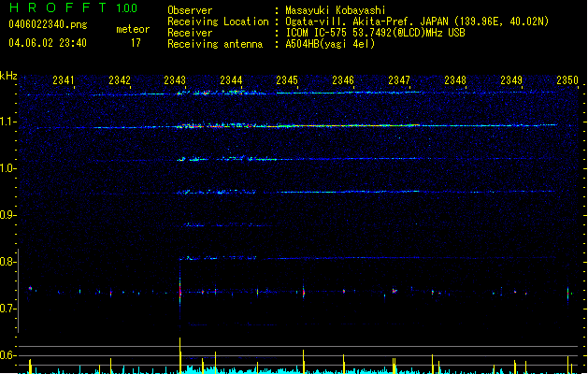
Task: Click the meteor count 17
Action: 136,43
